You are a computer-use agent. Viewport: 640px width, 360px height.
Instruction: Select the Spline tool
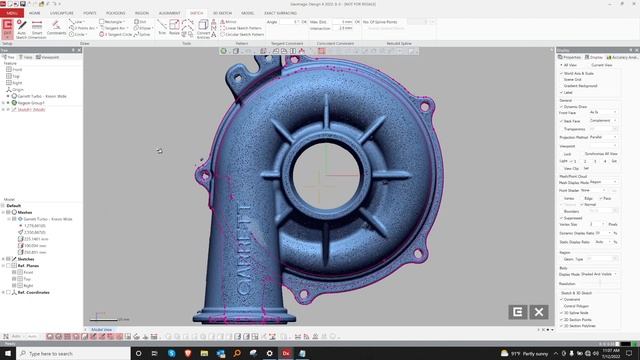(142, 35)
